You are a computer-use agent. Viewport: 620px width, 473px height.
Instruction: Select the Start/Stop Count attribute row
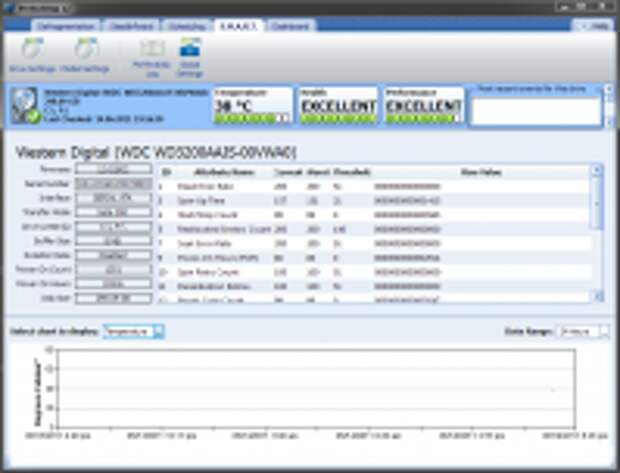click(374, 215)
